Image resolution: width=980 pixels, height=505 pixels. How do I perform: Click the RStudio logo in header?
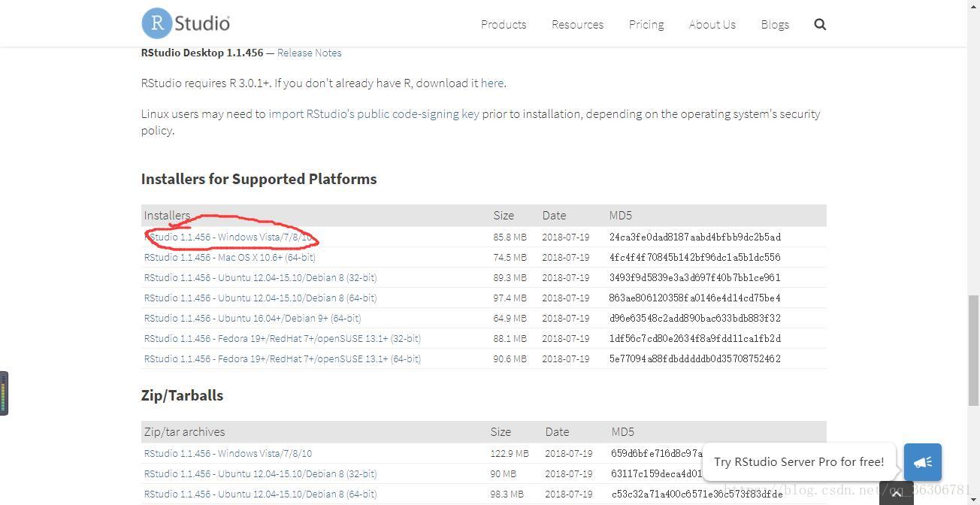(x=186, y=23)
